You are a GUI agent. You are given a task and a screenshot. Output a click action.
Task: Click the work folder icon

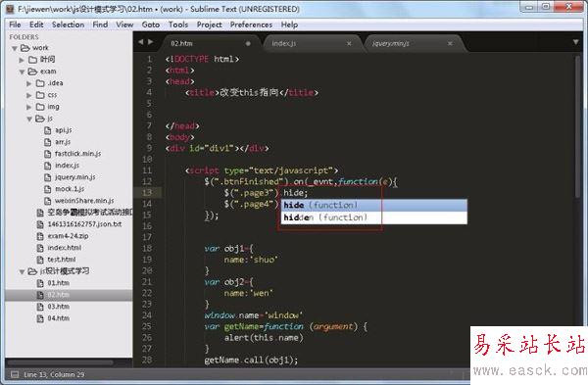pos(25,48)
